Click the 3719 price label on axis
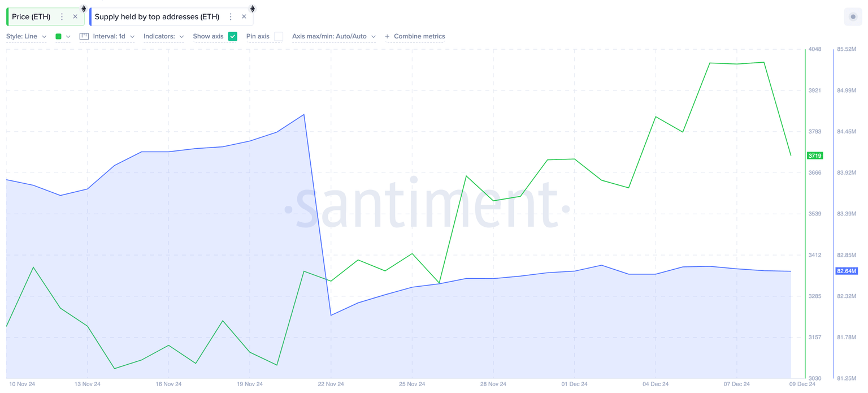This screenshot has height=393, width=868. point(814,156)
